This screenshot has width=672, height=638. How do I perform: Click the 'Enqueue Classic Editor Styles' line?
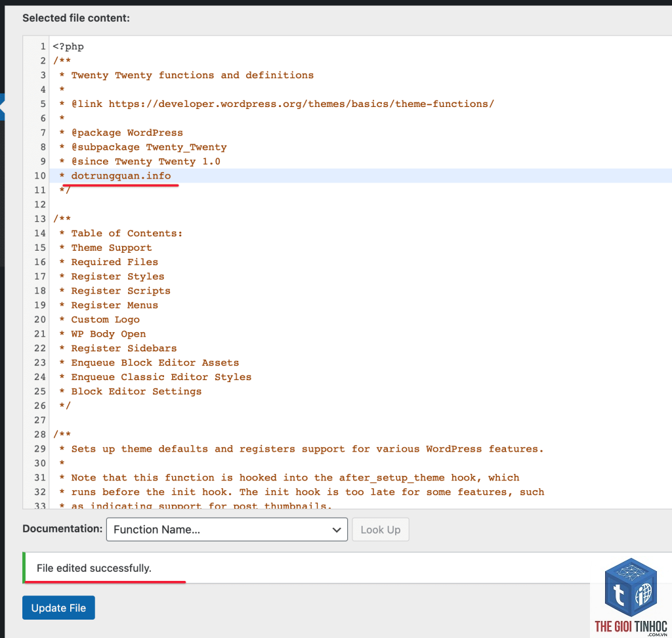pos(161,377)
